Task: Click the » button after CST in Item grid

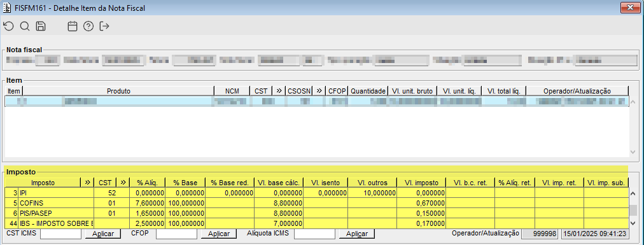Action: tap(279, 91)
